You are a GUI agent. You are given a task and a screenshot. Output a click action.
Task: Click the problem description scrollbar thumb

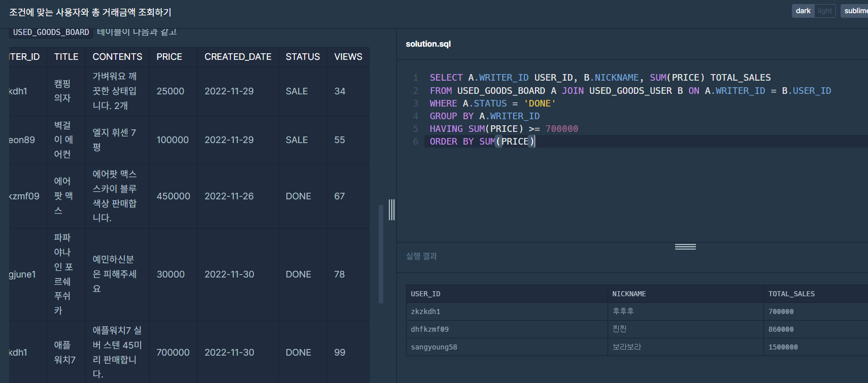click(381, 254)
